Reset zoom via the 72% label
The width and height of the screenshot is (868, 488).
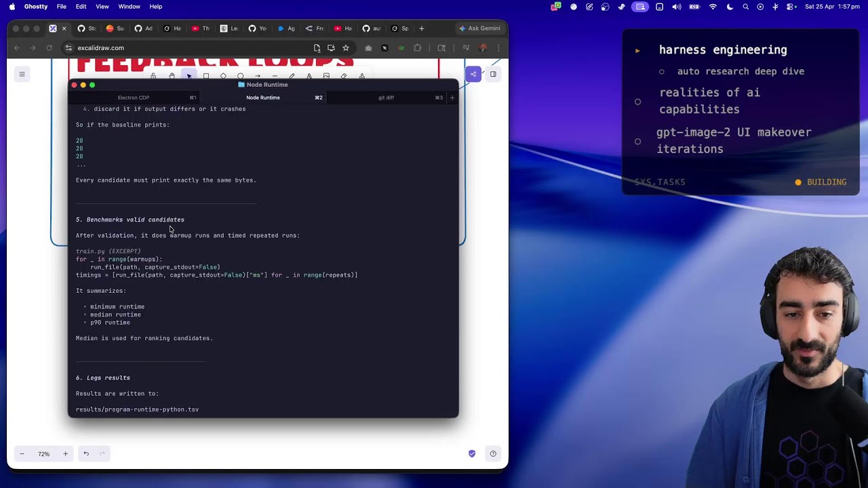43,454
